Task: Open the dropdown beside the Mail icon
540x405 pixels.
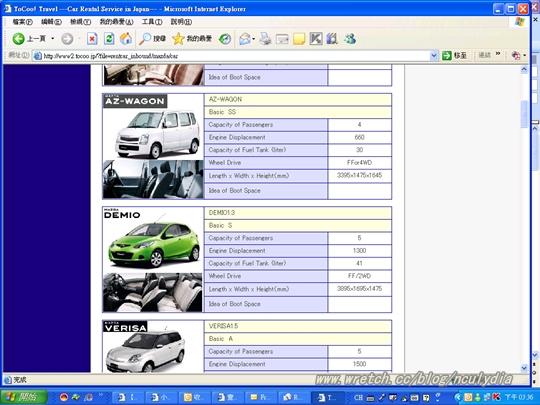Action: point(253,39)
